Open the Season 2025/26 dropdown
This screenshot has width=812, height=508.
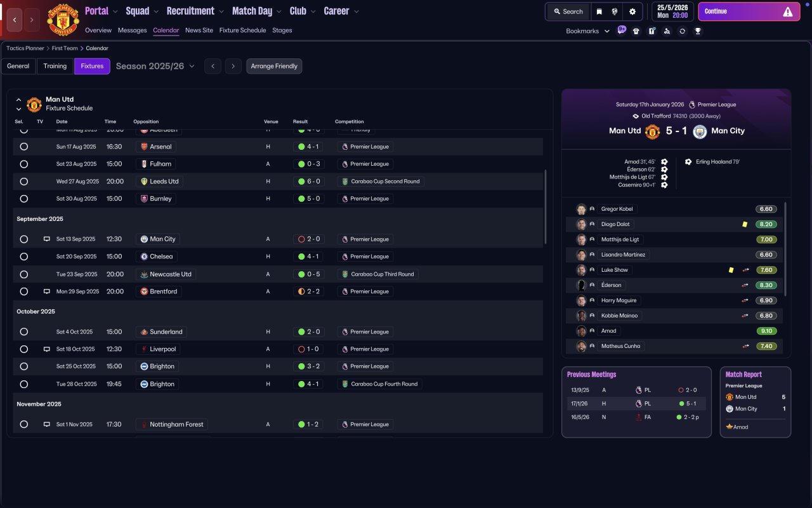155,66
